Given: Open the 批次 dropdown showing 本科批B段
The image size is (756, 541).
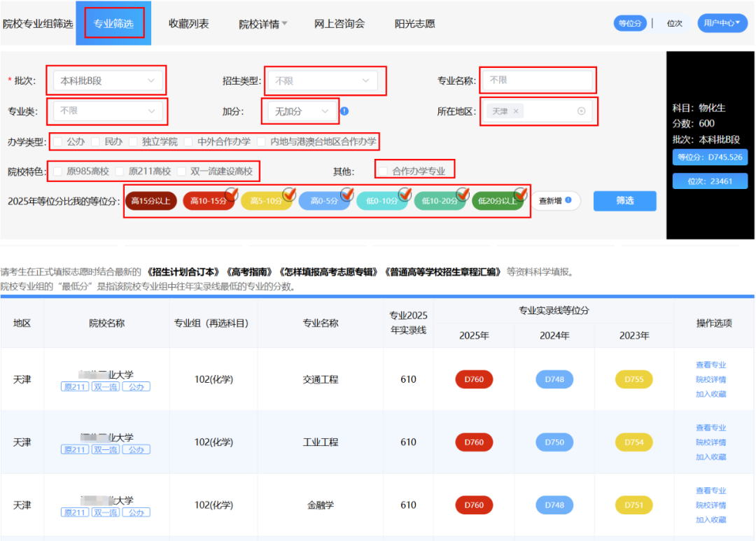Looking at the screenshot, I should pyautogui.click(x=106, y=80).
